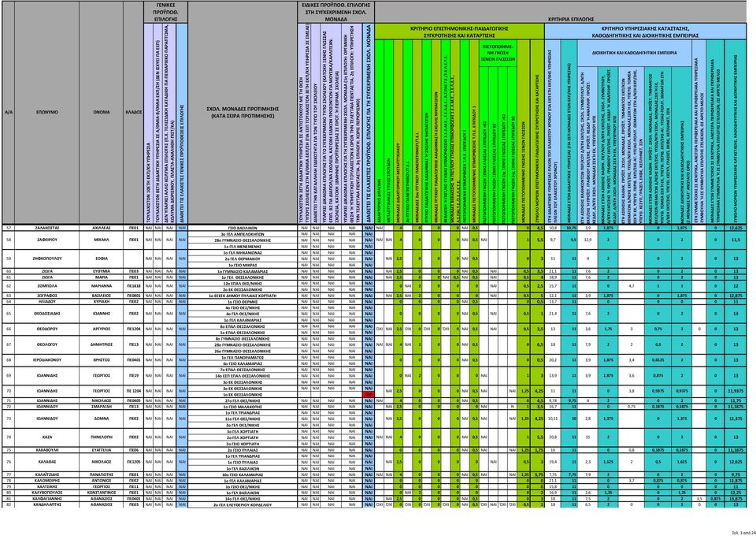Select surname ΘΕΟΛΟΓΟΥ

coord(47,345)
